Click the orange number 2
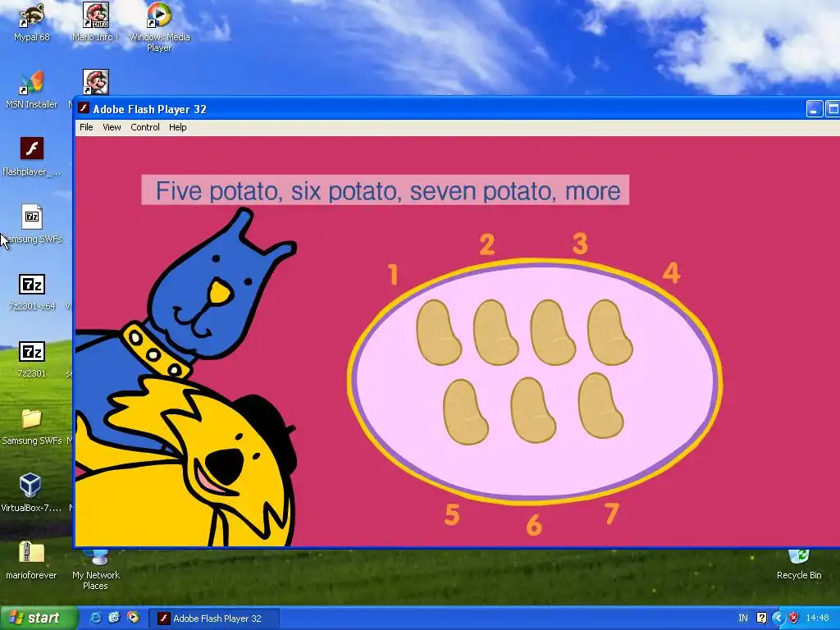 [x=487, y=244]
